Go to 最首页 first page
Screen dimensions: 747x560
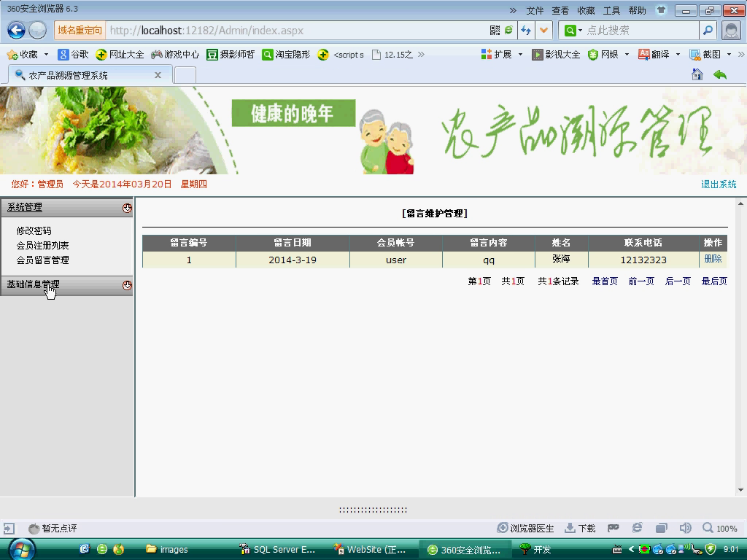click(x=605, y=281)
